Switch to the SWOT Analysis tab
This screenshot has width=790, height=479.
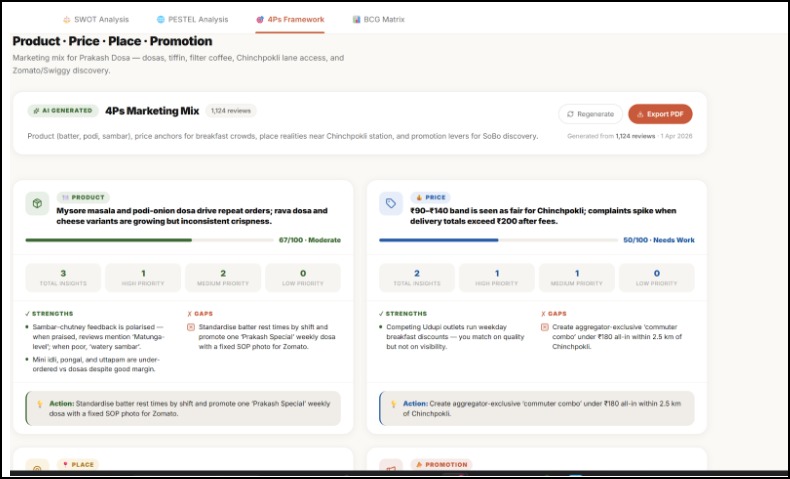coord(96,20)
